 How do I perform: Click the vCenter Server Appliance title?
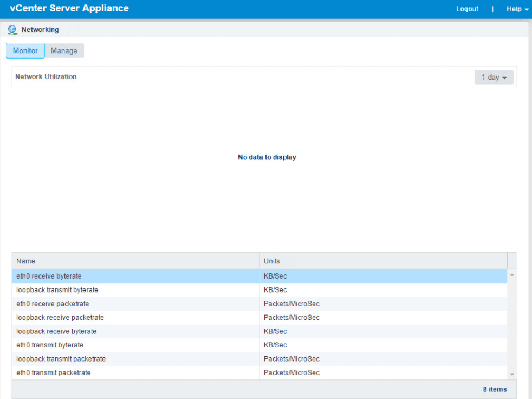coord(69,9)
